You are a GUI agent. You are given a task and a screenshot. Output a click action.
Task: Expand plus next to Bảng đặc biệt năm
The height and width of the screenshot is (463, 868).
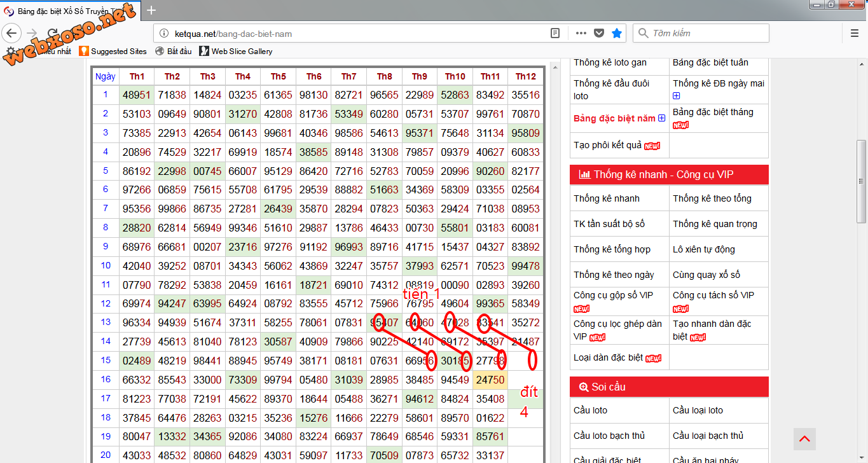[661, 118]
